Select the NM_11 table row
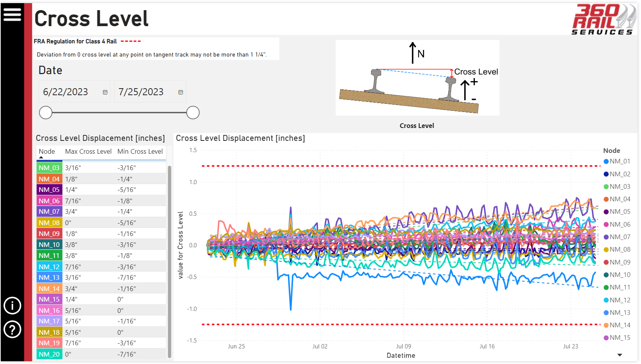This screenshot has height=364, width=641. (x=101, y=256)
